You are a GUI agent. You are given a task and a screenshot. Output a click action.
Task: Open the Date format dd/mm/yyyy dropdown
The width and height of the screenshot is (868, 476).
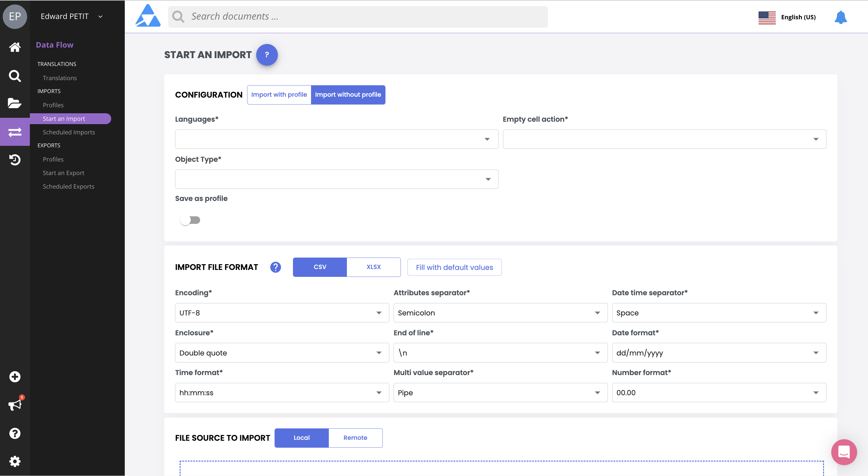(x=719, y=353)
